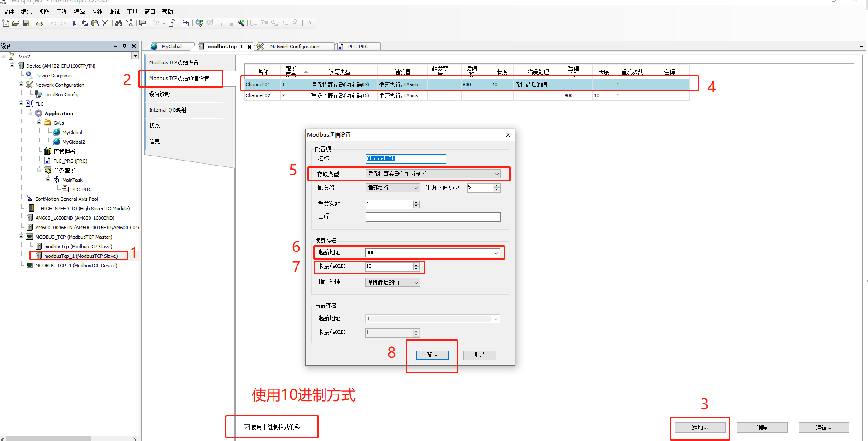Open Find with binoculars icon
This screenshot has height=441, width=868.
(x=118, y=23)
